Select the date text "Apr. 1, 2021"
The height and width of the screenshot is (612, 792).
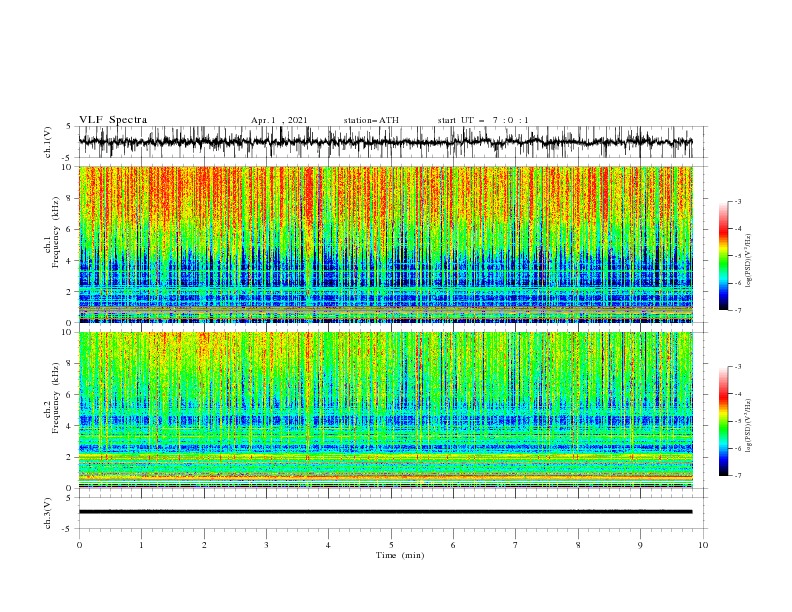[279, 120]
